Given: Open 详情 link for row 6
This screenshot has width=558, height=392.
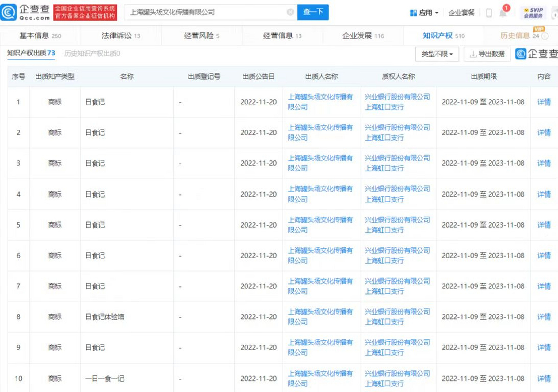Looking at the screenshot, I should [544, 255].
